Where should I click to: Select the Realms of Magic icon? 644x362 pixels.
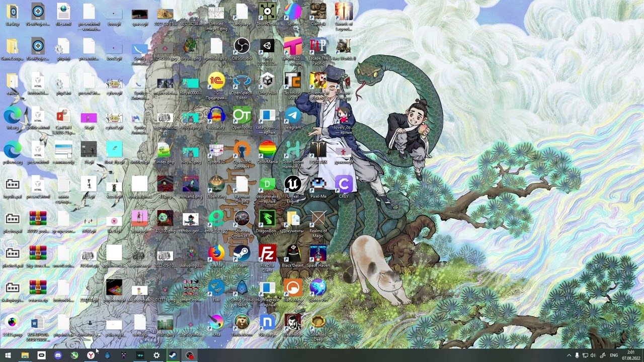[318, 224]
